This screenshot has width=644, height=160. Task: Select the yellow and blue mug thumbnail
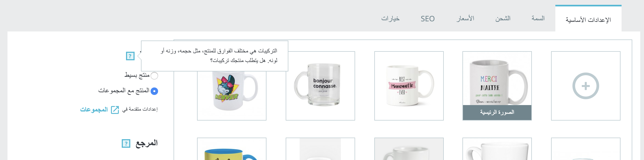tap(232, 149)
